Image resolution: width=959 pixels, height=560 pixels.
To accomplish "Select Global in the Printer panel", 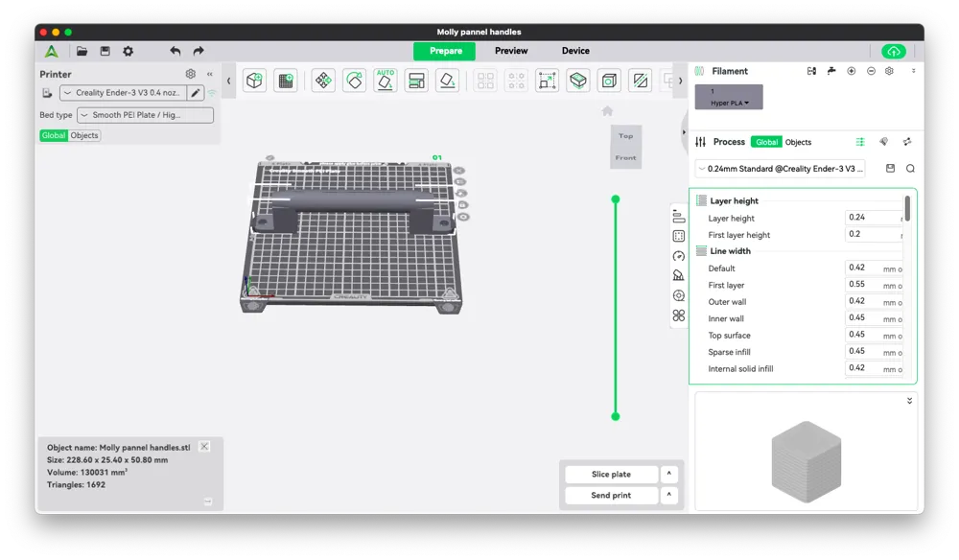I will click(x=54, y=135).
